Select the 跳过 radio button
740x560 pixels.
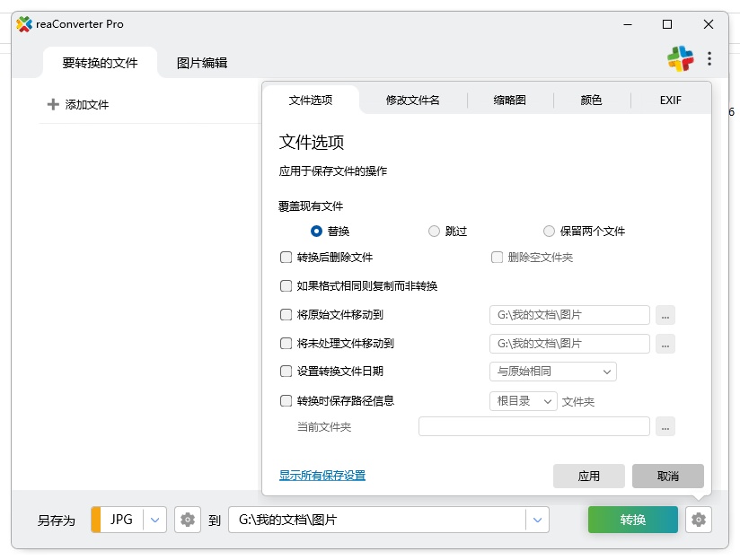tap(434, 231)
